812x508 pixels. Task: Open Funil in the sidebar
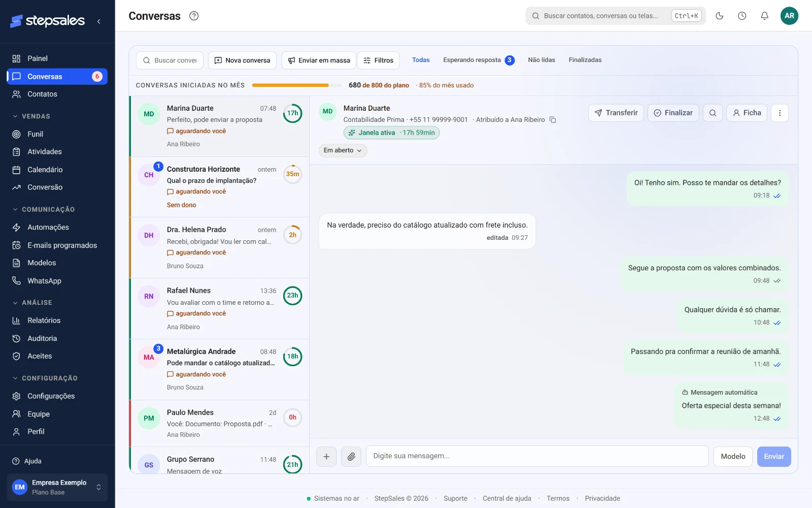click(x=57, y=134)
